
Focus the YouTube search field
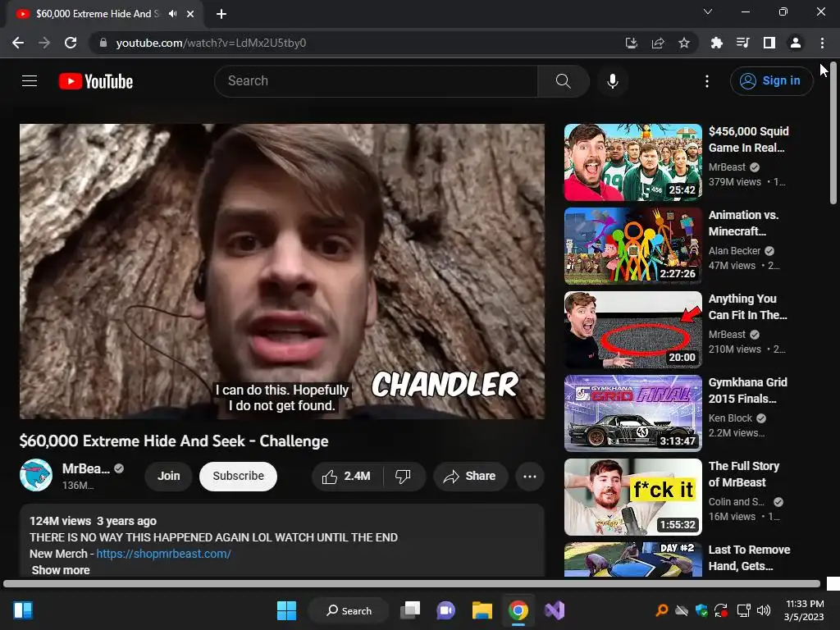pos(376,81)
